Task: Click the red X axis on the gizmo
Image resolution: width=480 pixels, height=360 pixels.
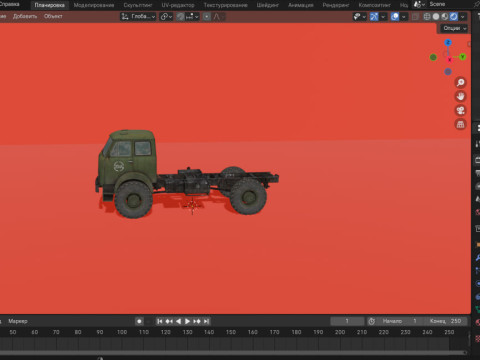Action: 449,60
